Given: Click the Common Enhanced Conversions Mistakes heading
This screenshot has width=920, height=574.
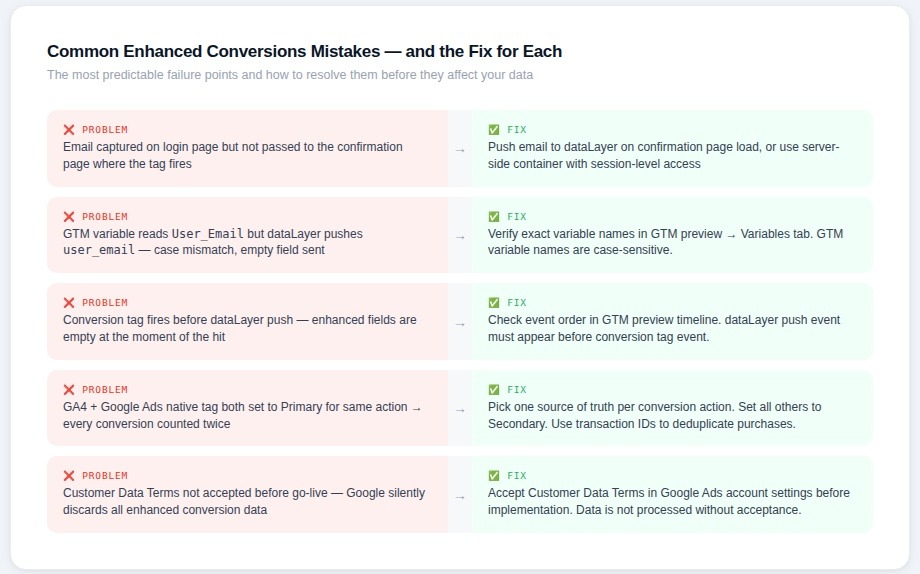Looking at the screenshot, I should 304,51.
